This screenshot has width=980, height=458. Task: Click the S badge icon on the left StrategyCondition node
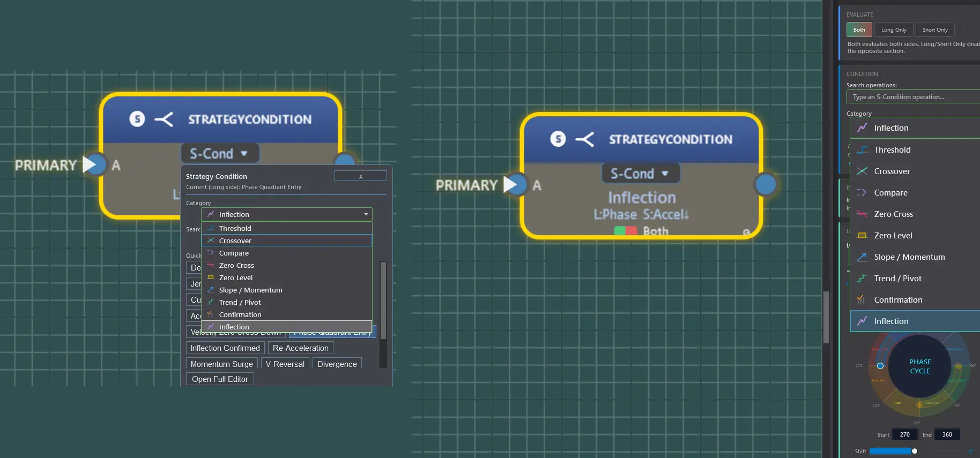click(137, 119)
